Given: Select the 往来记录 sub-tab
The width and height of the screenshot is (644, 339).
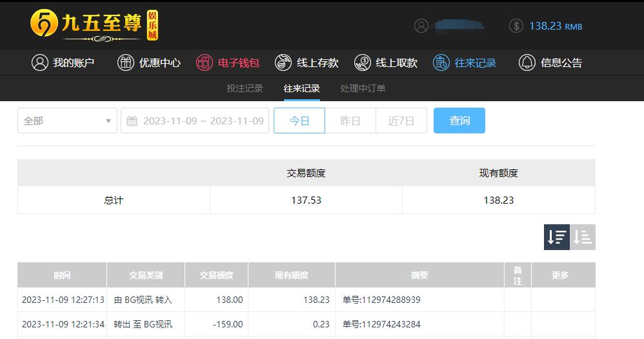Looking at the screenshot, I should (x=301, y=88).
